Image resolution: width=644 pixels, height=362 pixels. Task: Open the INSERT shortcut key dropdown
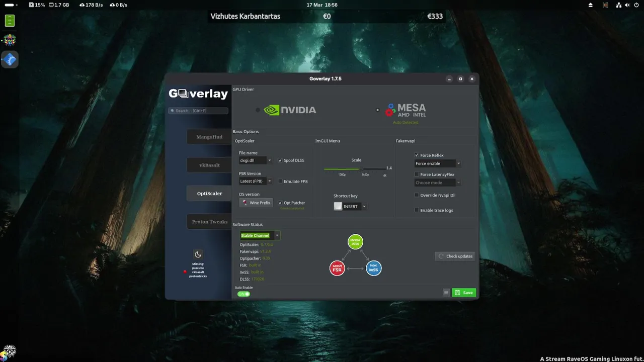350,207
